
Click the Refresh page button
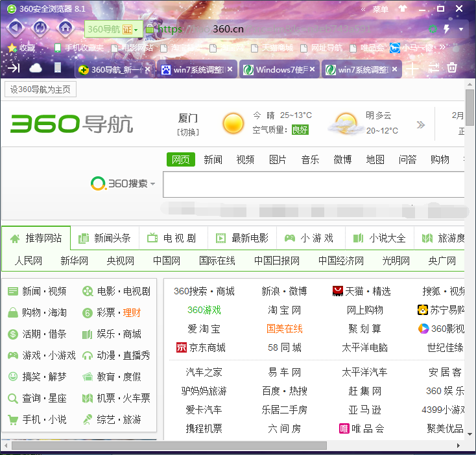(x=40, y=29)
